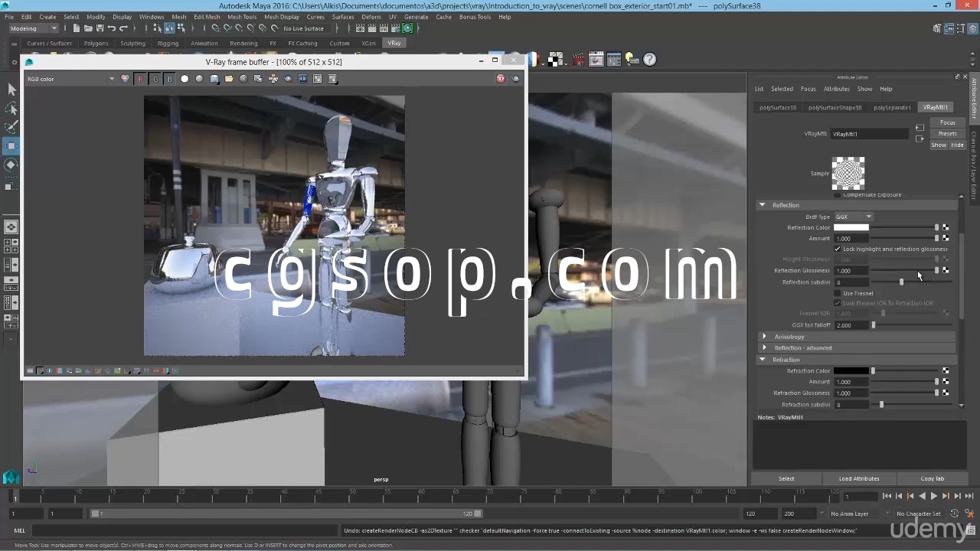This screenshot has height=551, width=980.
Task: Uncheck Lock highlight and reflection glossiness
Action: click(x=838, y=249)
